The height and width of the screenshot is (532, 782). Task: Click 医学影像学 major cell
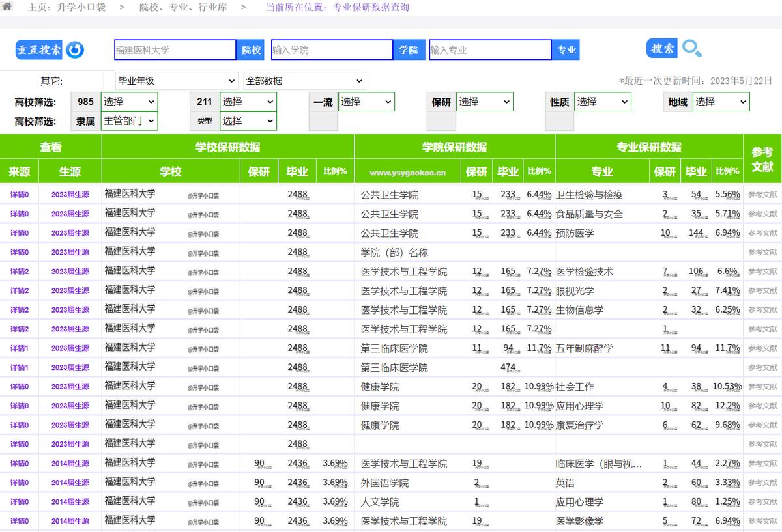pos(579,522)
